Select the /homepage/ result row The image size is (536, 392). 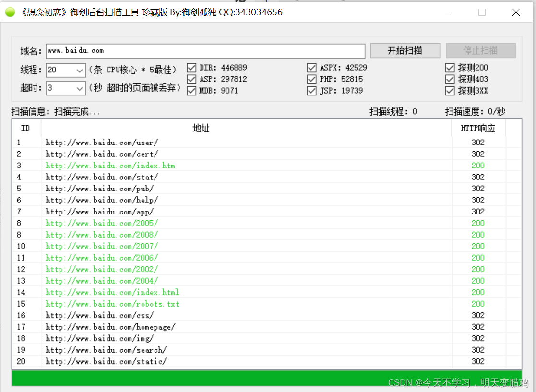pyautogui.click(x=267, y=327)
